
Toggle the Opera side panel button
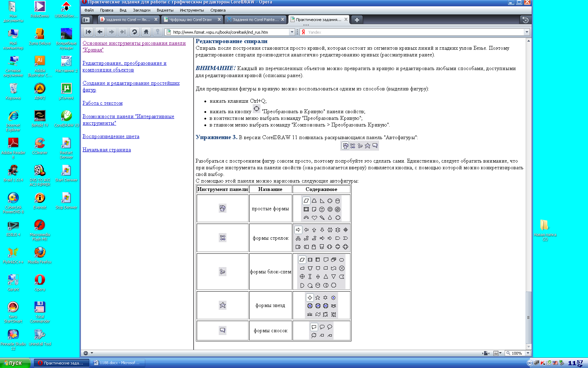tap(86, 20)
